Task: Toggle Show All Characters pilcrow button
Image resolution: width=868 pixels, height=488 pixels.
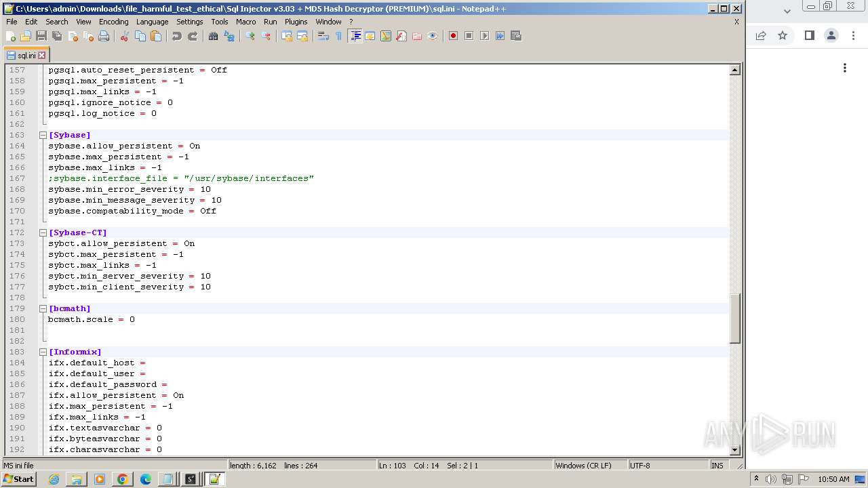Action: (339, 36)
